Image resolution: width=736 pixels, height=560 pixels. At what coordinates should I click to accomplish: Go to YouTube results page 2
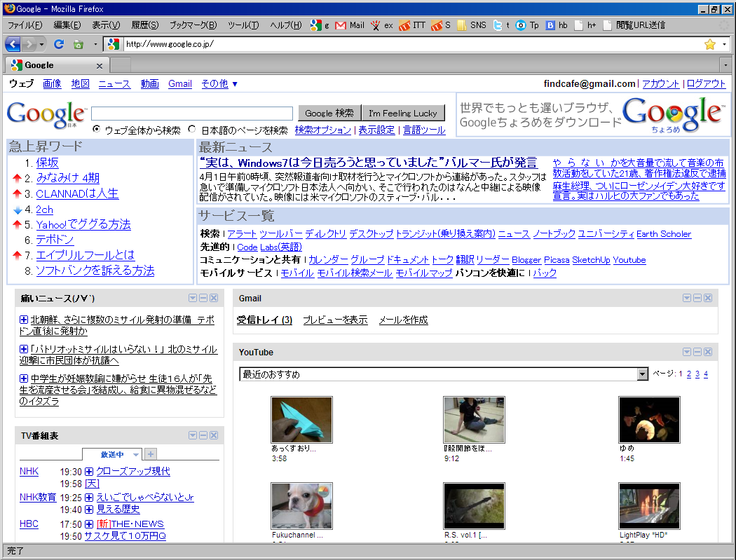pos(688,374)
